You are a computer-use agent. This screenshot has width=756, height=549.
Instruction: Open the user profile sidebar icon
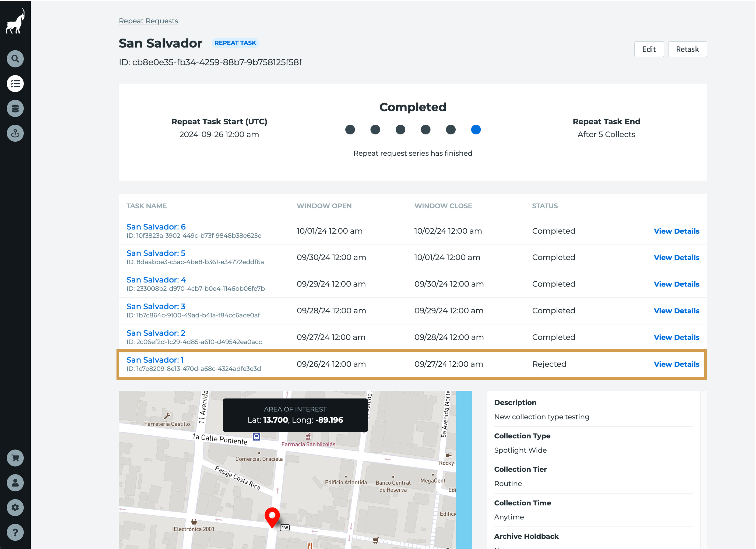click(x=15, y=482)
